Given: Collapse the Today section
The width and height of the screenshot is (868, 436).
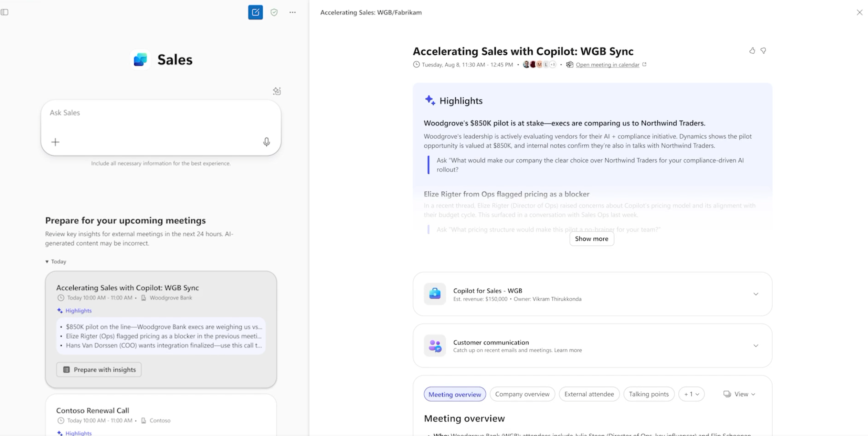Looking at the screenshot, I should [x=56, y=262].
